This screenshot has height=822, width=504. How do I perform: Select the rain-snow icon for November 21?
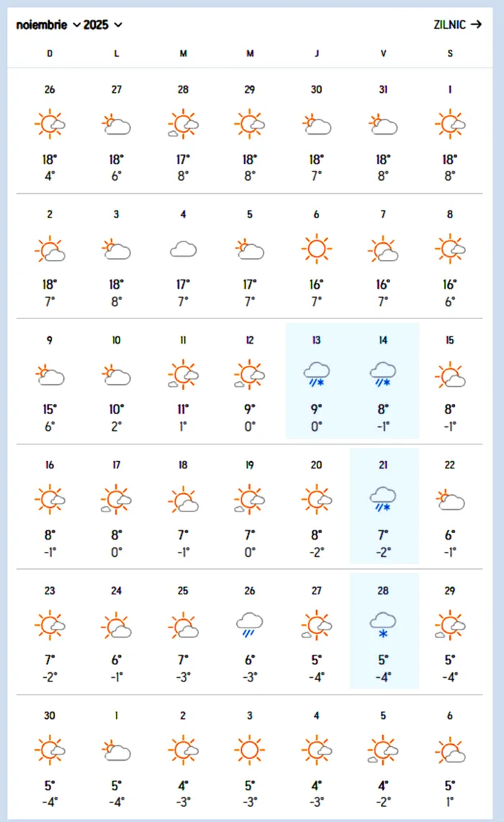(x=383, y=500)
